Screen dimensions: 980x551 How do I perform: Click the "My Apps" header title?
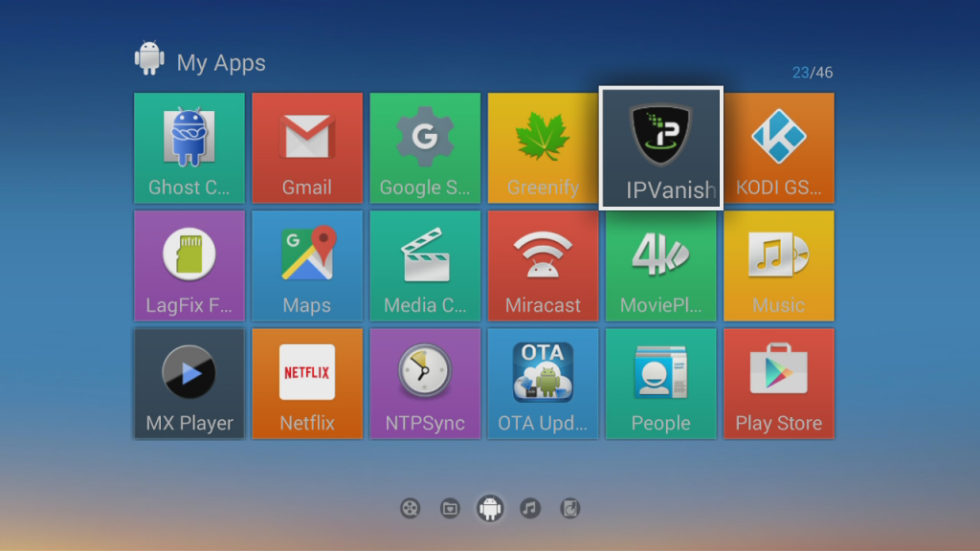click(221, 63)
